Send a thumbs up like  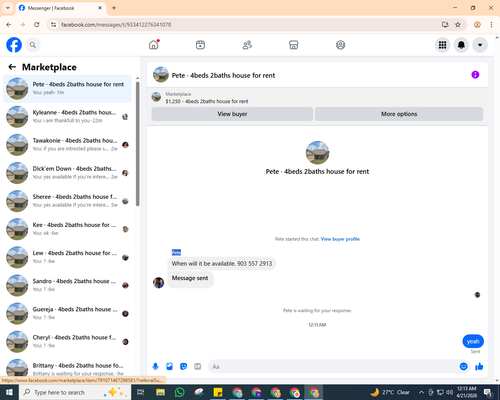tap(479, 367)
